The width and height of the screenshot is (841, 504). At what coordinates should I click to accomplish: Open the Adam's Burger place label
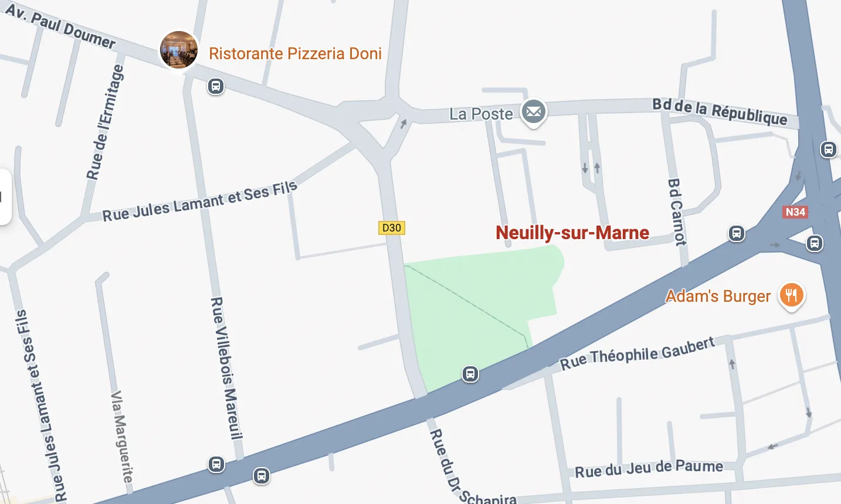(718, 296)
